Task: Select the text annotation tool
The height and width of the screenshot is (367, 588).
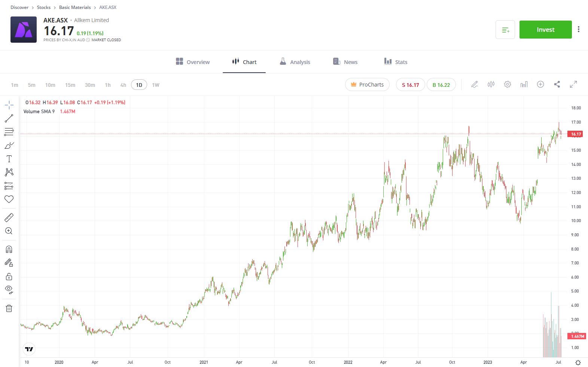Action: click(x=9, y=159)
